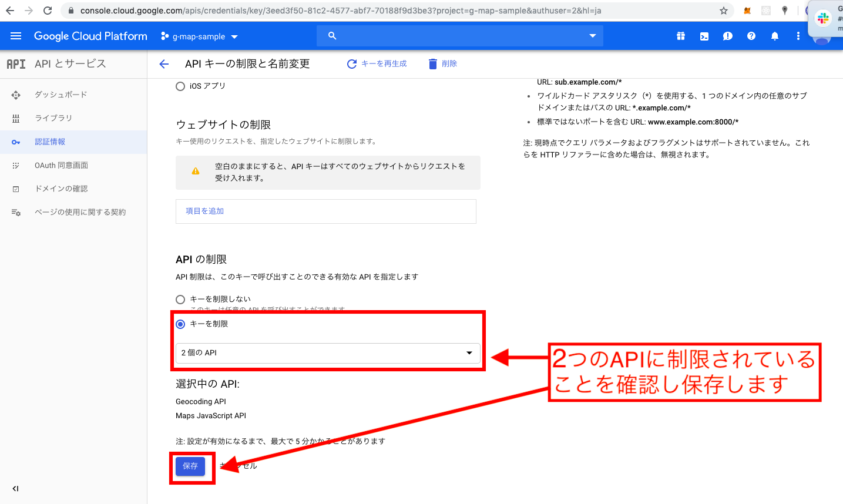Open the navigation hamburger menu
Image resolution: width=843 pixels, height=504 pixels.
click(x=15, y=36)
